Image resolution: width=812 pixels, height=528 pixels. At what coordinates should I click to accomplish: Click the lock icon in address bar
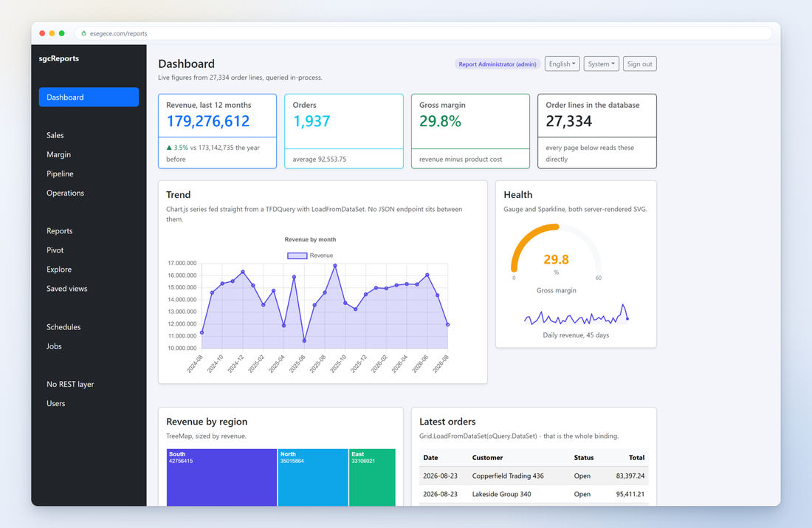click(83, 33)
